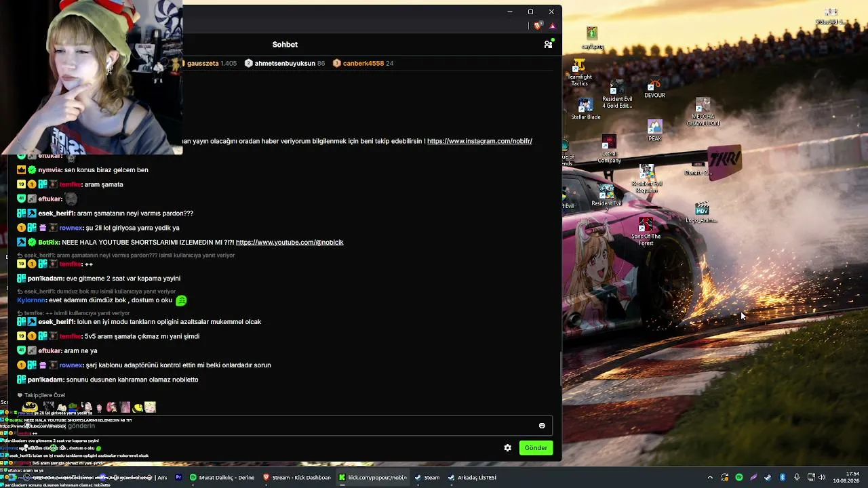The height and width of the screenshot is (488, 868).
Task: Open Spotify tray icon
Action: coord(739,477)
